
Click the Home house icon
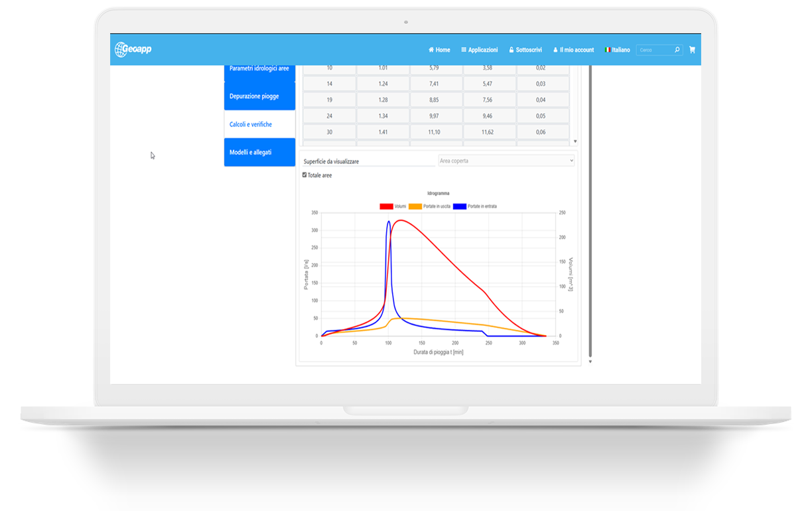431,50
